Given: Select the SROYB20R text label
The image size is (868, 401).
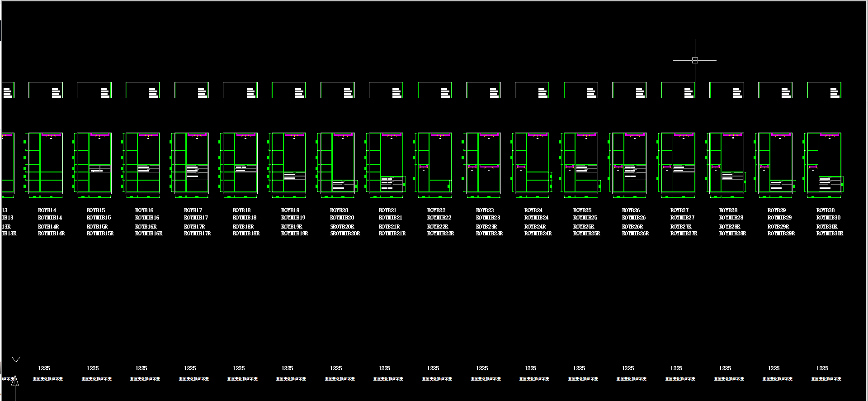Looking at the screenshot, I should [x=342, y=227].
